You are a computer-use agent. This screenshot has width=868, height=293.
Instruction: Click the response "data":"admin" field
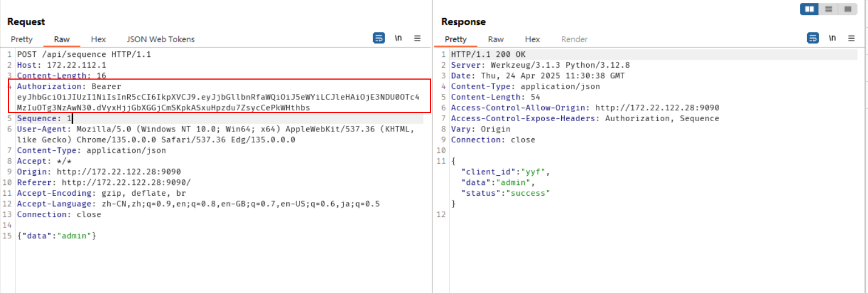coord(498,183)
